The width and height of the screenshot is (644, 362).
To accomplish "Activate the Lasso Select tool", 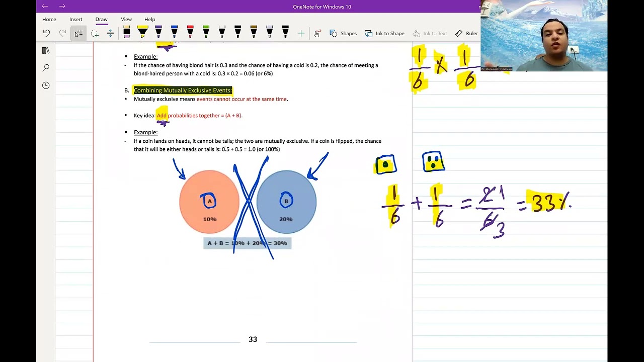I will click(95, 33).
